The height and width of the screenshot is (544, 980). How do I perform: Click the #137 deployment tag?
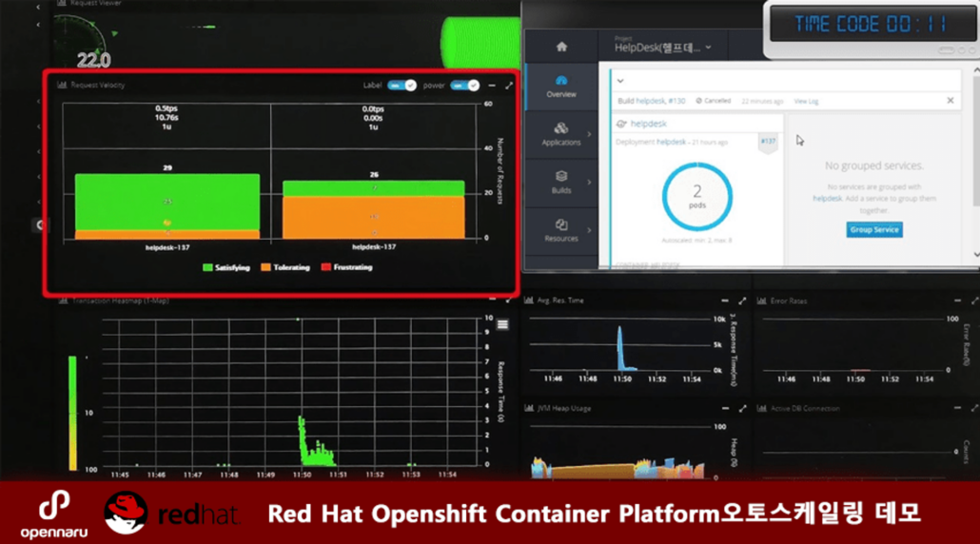768,142
